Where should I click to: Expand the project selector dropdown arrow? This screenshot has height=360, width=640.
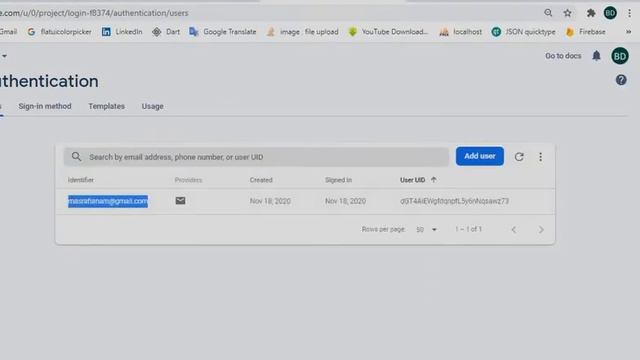4,56
